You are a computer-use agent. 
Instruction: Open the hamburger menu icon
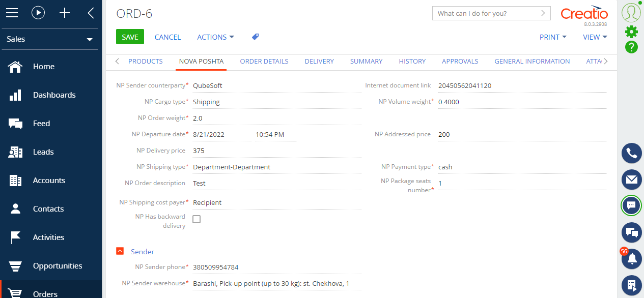[12, 13]
